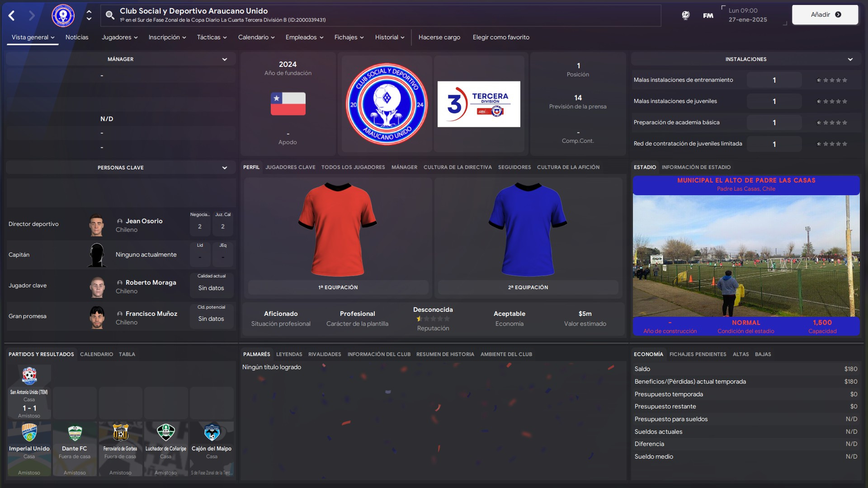The width and height of the screenshot is (868, 488).
Task: Open the Leyendas tab
Action: point(289,354)
